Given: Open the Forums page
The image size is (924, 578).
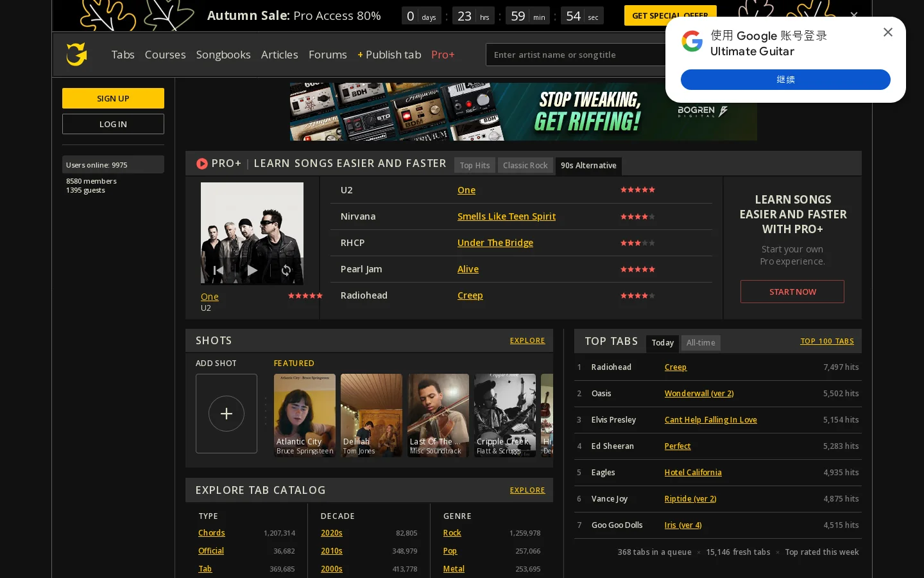Looking at the screenshot, I should (x=327, y=55).
